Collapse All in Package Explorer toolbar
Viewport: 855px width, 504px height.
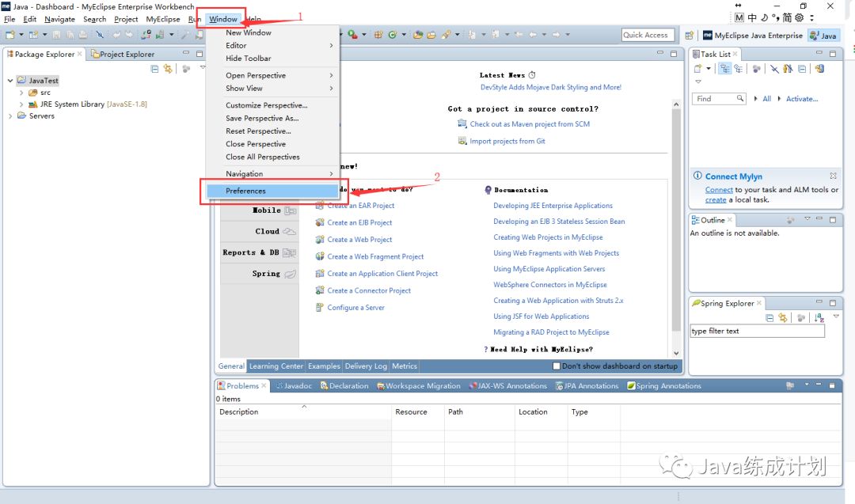click(x=155, y=69)
